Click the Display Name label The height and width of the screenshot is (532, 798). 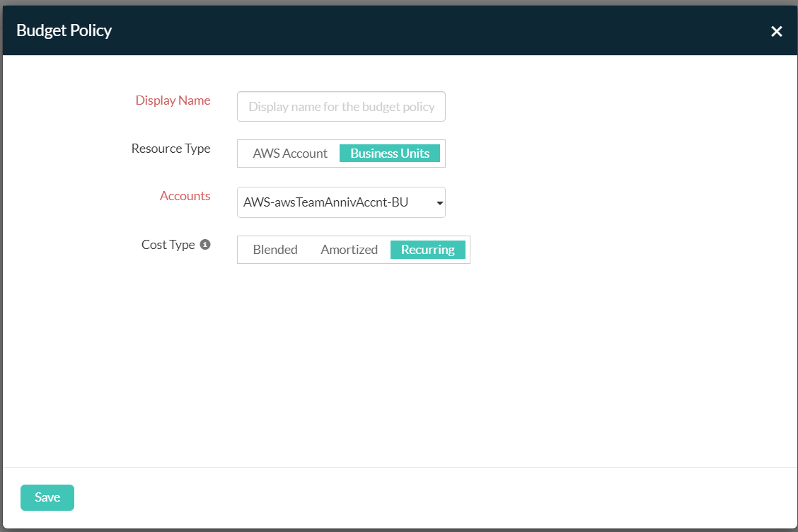(173, 100)
